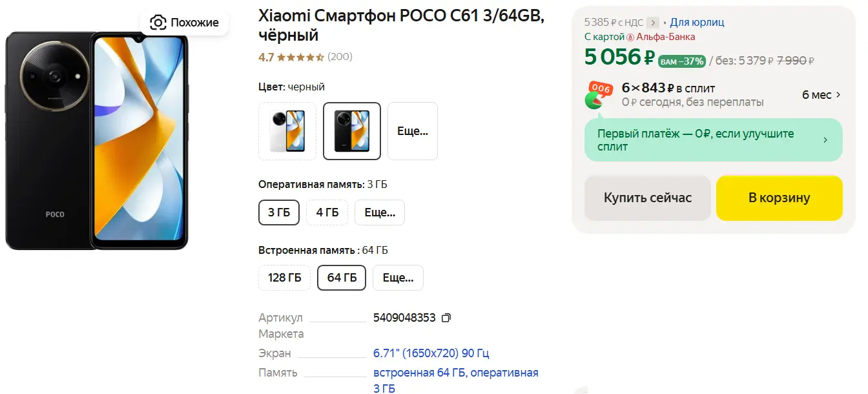
Task: Open the 6 мес split term chevron
Action: pos(838,95)
